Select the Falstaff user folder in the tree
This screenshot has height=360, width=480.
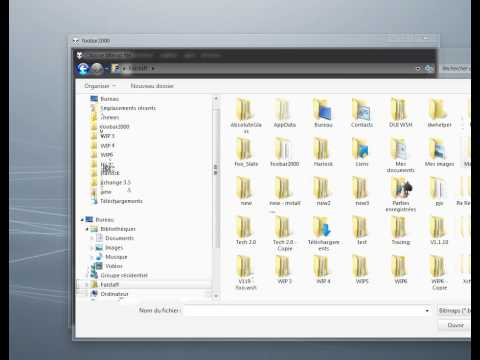[110, 285]
